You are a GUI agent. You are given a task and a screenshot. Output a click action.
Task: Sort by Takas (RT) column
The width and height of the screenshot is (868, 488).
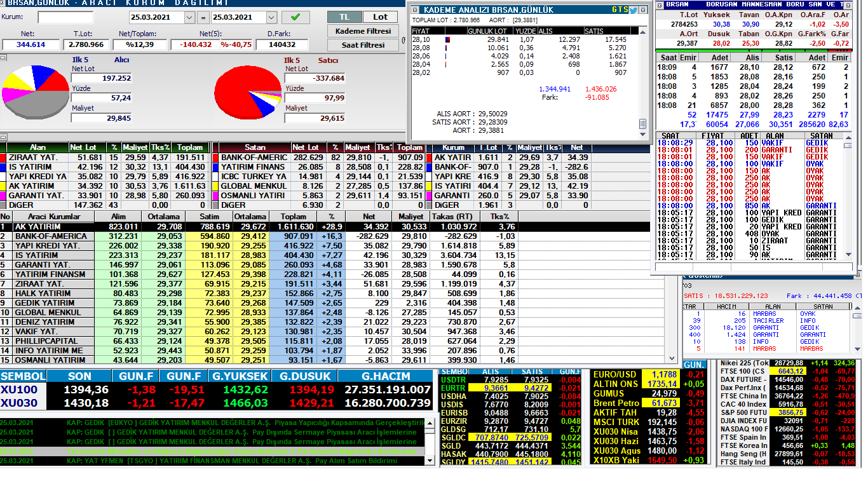pos(456,217)
